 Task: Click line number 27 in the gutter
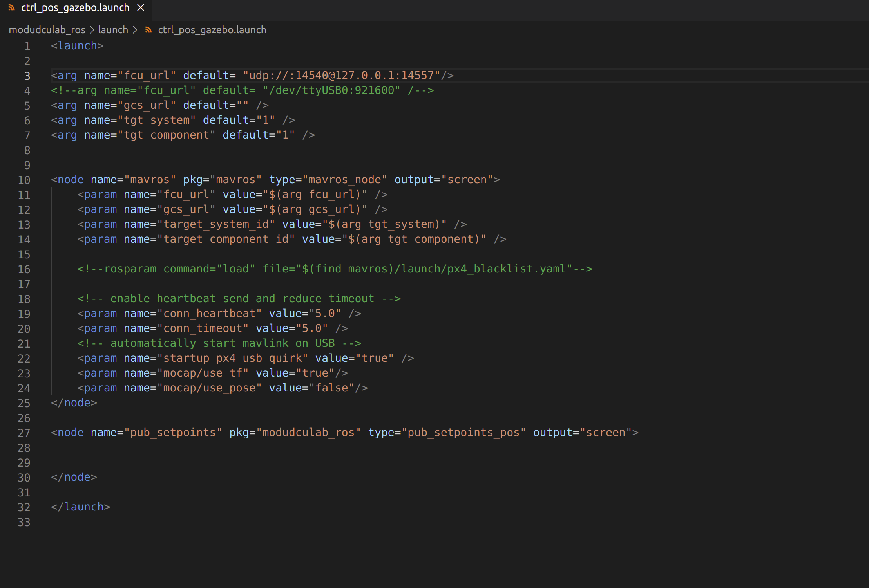coord(24,433)
